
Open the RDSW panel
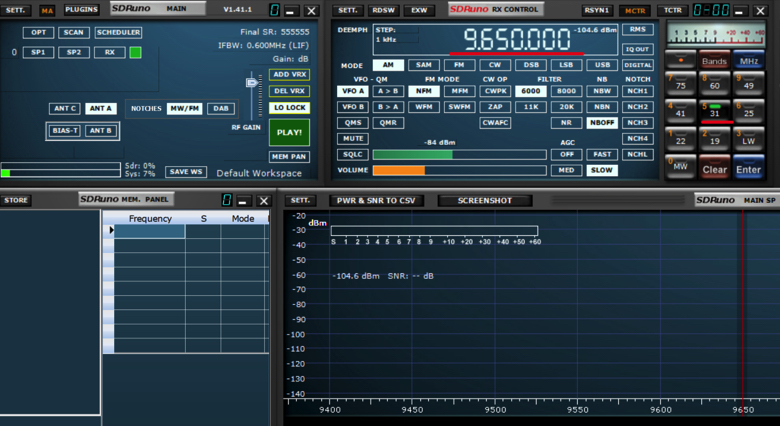[x=383, y=10]
